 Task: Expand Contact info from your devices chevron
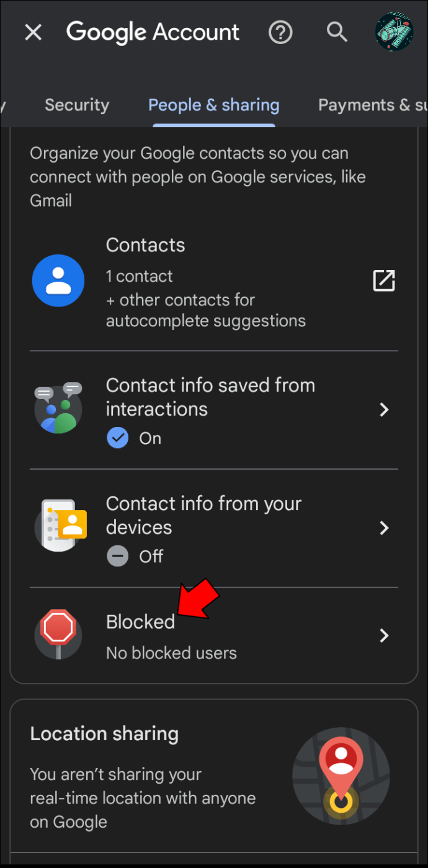pos(385,528)
